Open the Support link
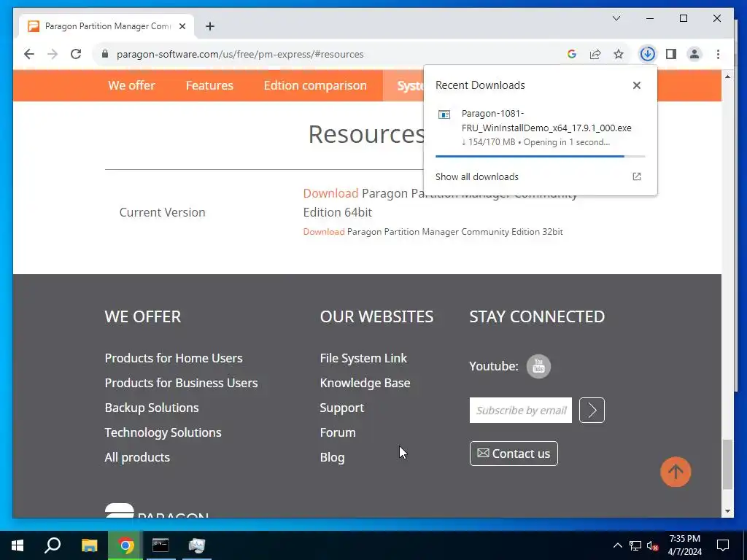This screenshot has width=747, height=560. [342, 408]
